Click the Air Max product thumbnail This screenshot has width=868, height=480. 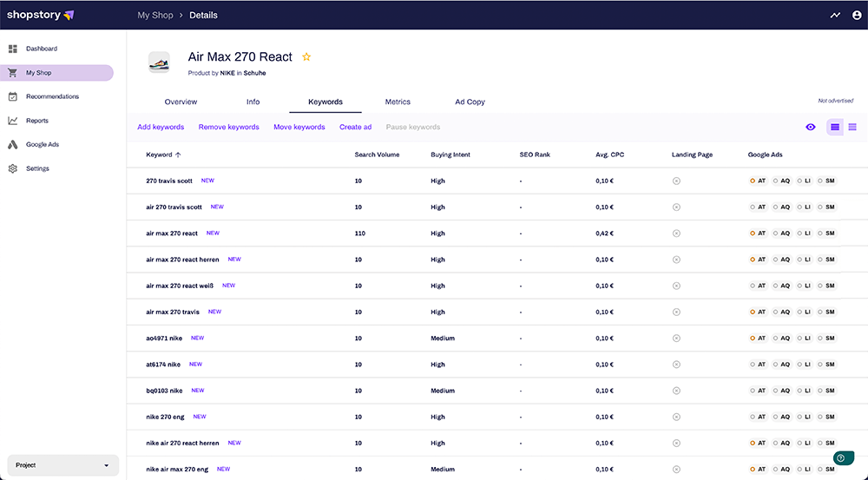(x=159, y=62)
